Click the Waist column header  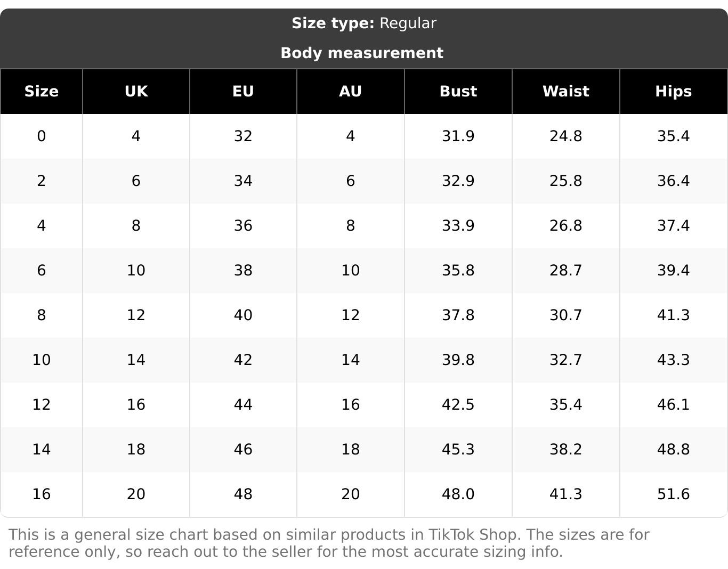pyautogui.click(x=565, y=92)
